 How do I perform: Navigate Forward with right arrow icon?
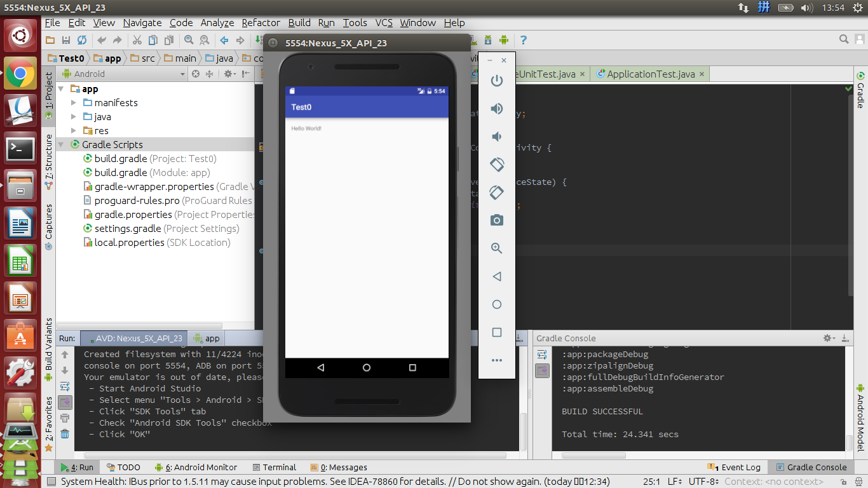(240, 40)
